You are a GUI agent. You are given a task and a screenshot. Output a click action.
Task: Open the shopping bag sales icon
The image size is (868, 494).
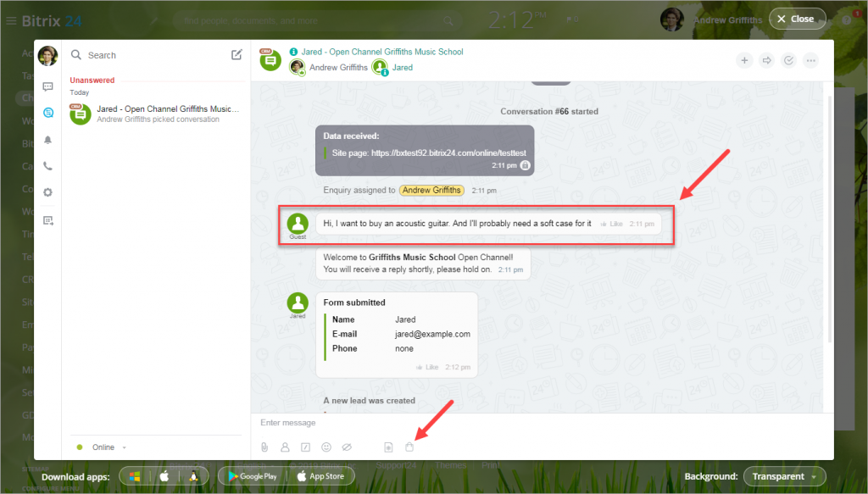pos(409,447)
